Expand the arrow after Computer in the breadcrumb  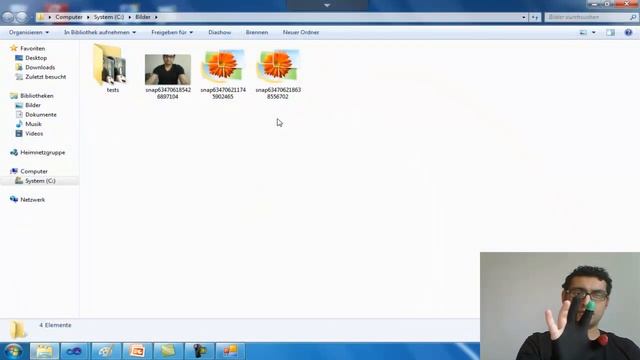point(88,17)
